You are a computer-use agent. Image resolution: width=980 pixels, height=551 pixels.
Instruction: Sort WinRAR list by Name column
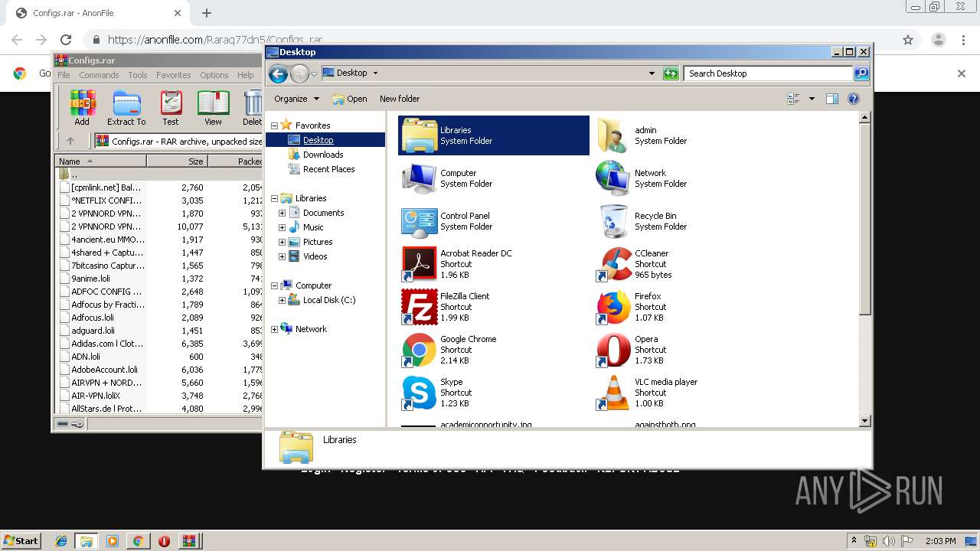tap(101, 161)
